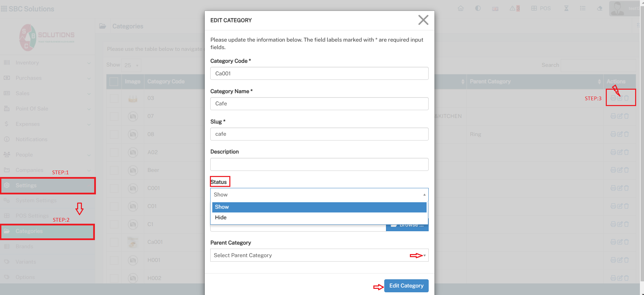Click the Category Name input field
This screenshot has width=644, height=295.
coord(319,104)
